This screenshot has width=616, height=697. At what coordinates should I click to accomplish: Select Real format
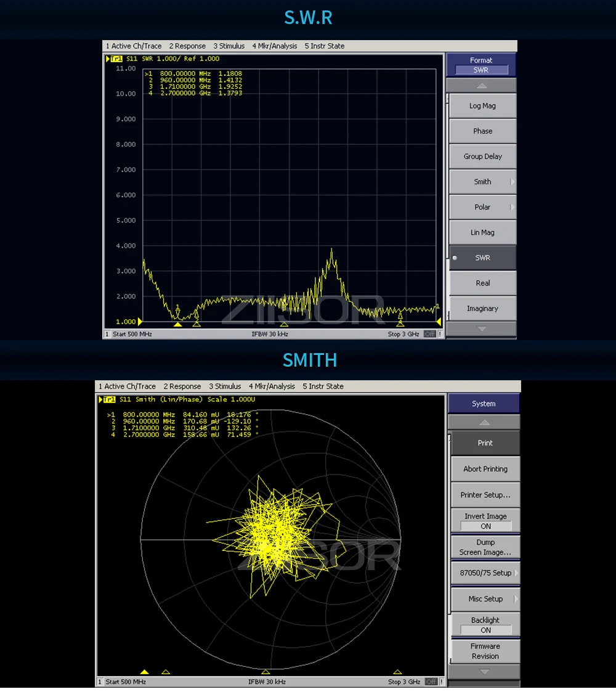pyautogui.click(x=483, y=283)
